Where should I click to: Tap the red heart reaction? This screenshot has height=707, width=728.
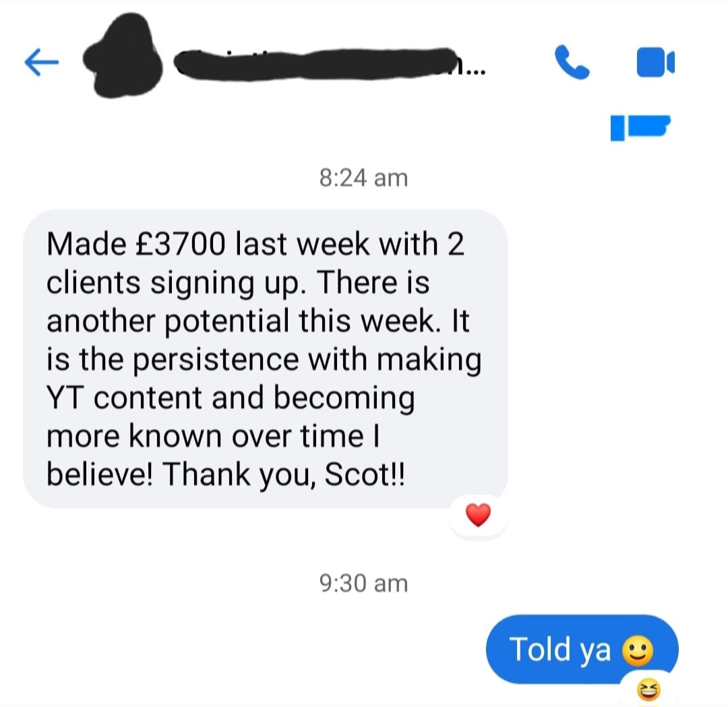tap(478, 516)
